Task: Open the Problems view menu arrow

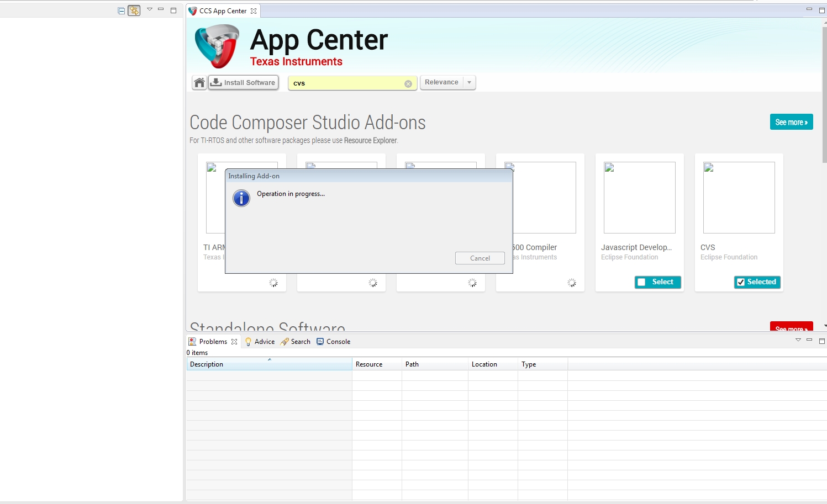Action: [x=798, y=340]
